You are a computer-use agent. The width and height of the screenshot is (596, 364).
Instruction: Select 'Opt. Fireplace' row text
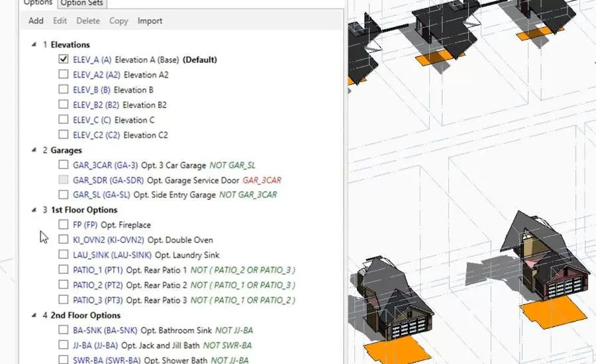point(126,225)
